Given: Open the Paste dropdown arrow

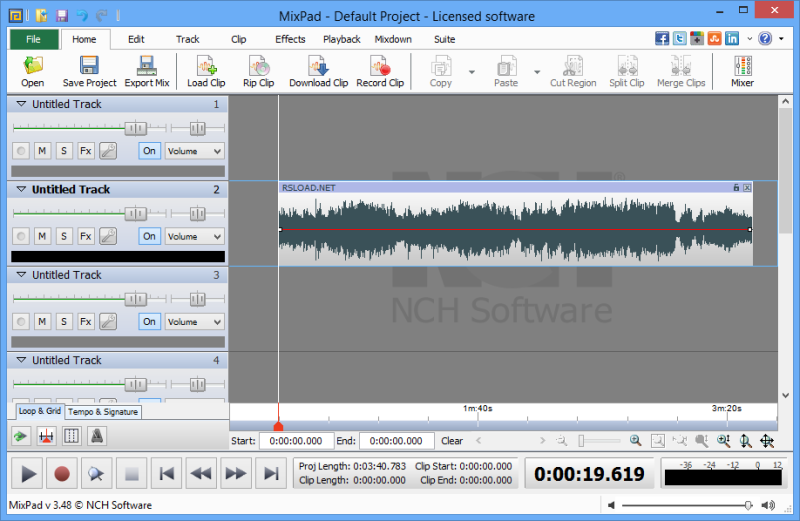Looking at the screenshot, I should coord(537,72).
